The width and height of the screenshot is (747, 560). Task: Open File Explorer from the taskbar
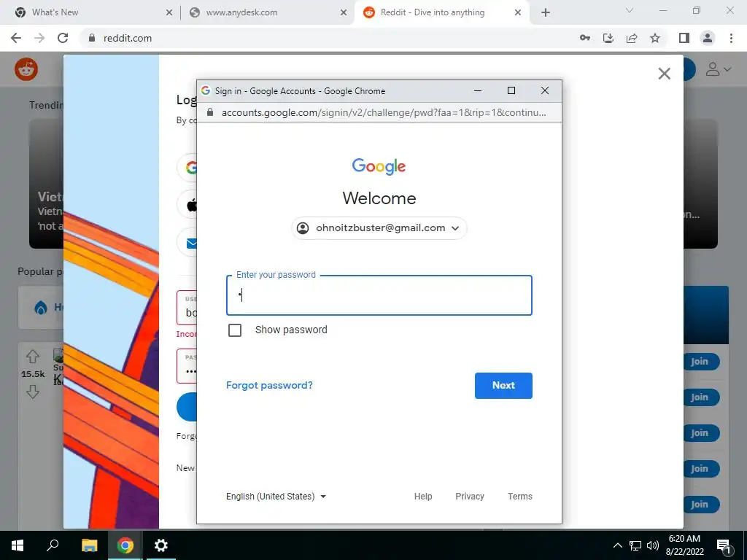89,545
